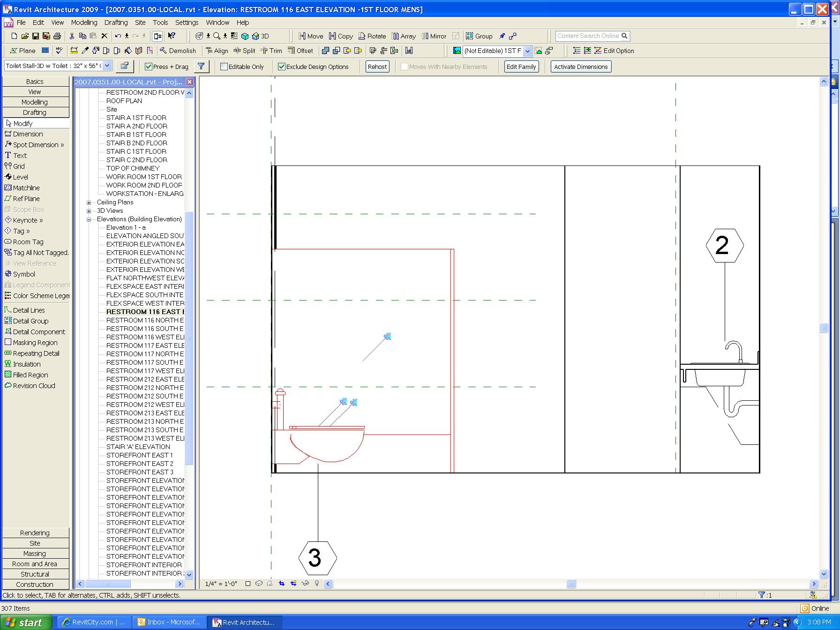Select the Zoom magnifier tool

[217, 36]
